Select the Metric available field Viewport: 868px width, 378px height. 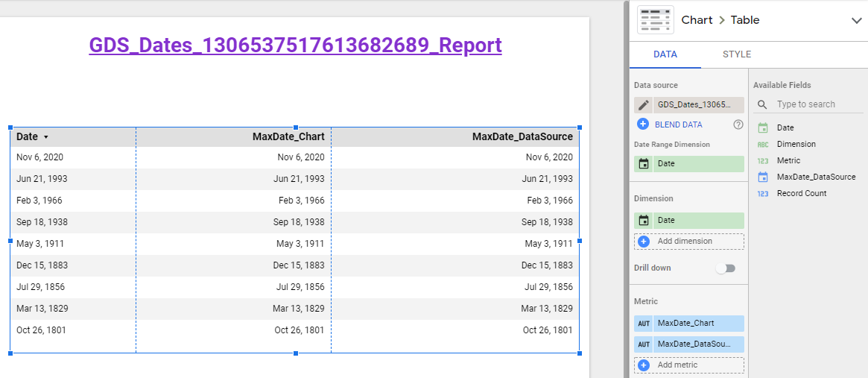click(x=788, y=160)
